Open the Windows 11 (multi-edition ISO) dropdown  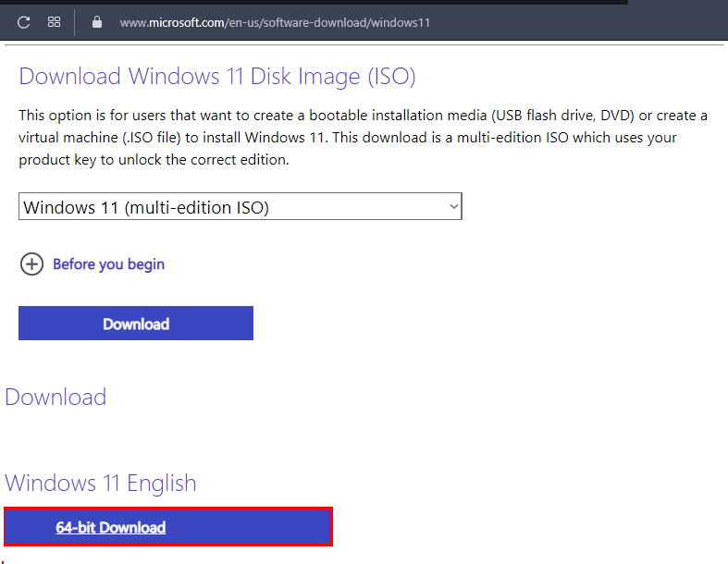[240, 206]
